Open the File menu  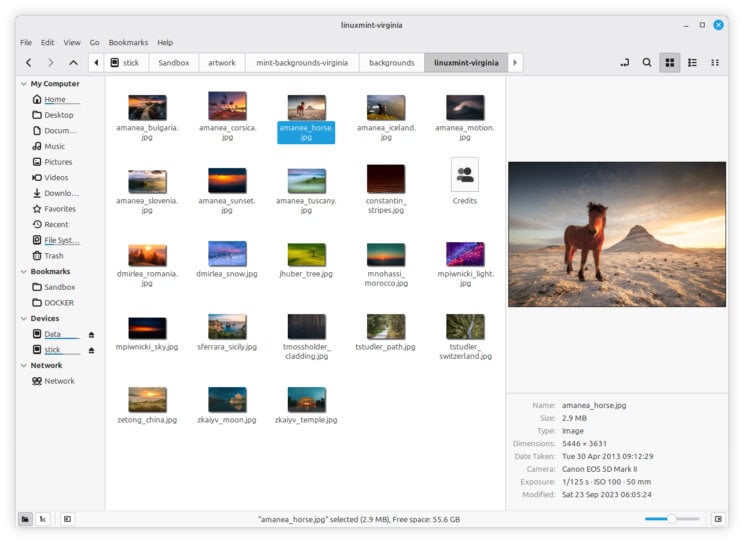coord(26,43)
